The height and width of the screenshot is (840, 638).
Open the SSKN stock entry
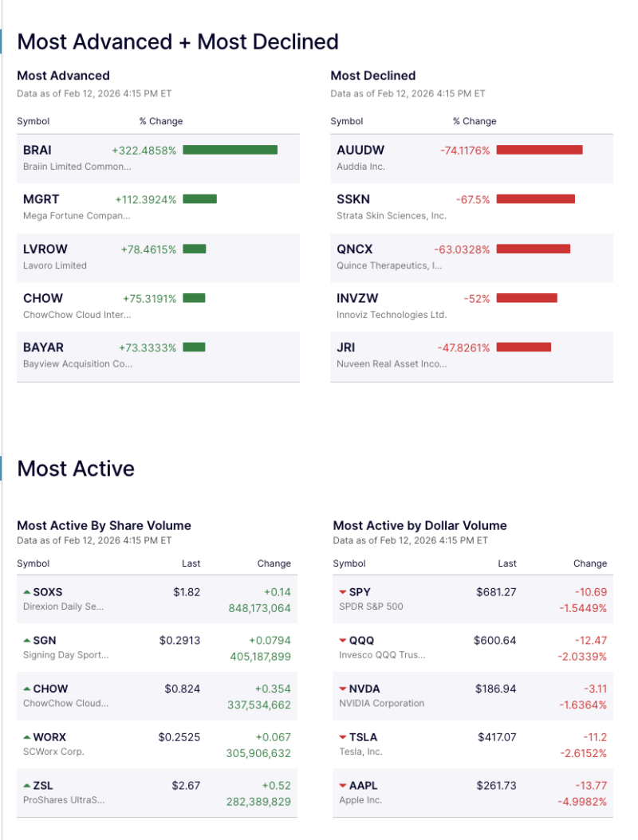[x=355, y=199]
